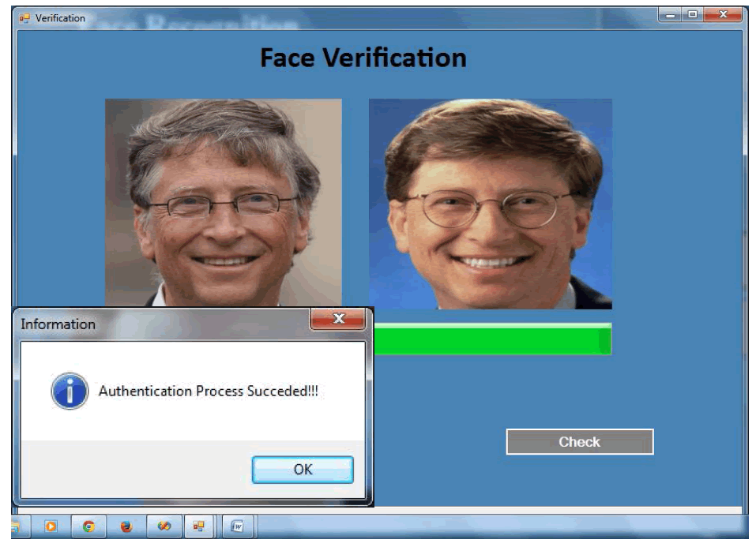
Task: Click OK in the Information dialog
Action: click(x=303, y=470)
